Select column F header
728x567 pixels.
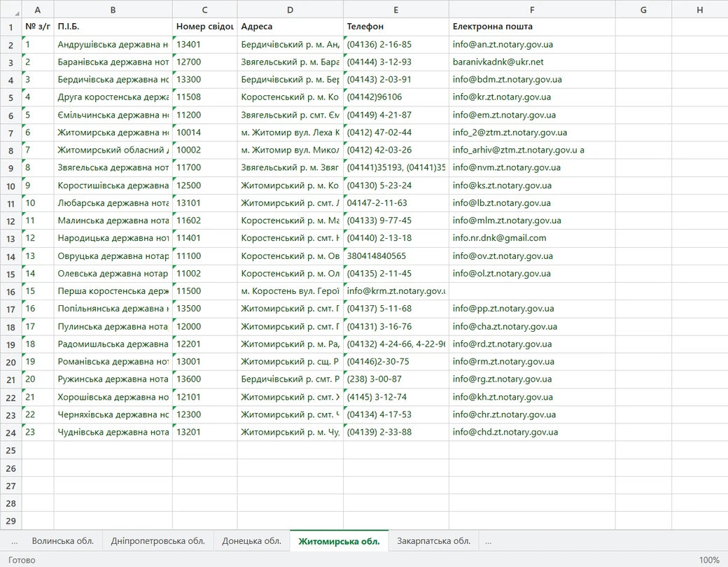tap(532, 9)
